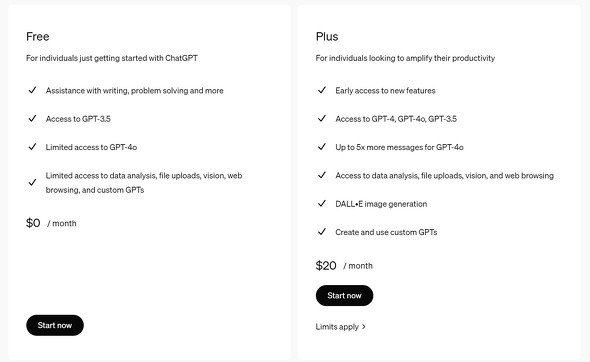Click checkmark beside Access to GPT-4, GPT-4o, GPT-3.5
Screen dimensions: 590x362
(x=322, y=119)
